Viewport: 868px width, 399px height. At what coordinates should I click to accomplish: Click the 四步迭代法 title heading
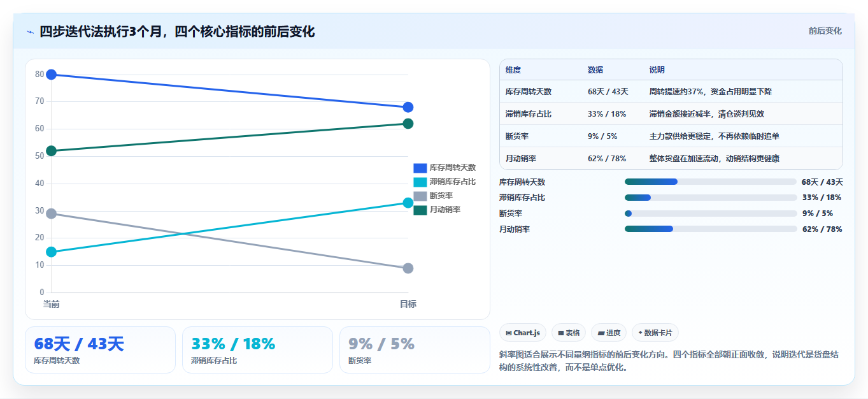coord(177,31)
